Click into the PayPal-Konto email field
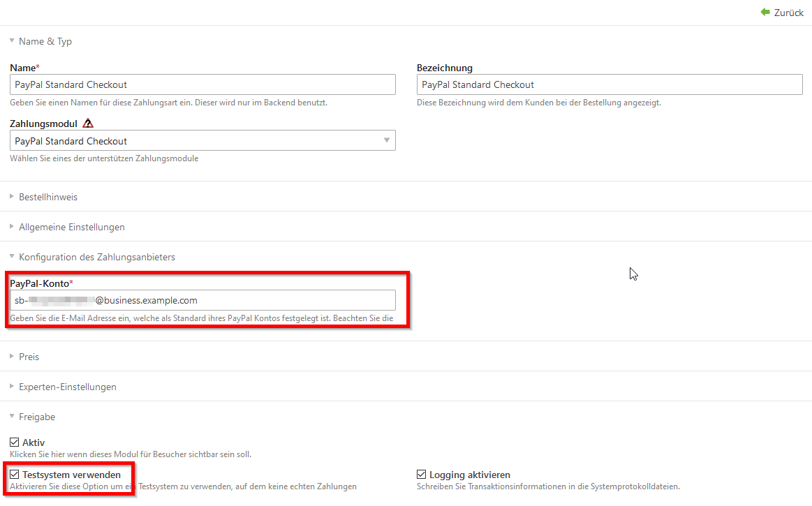This screenshot has height=506, width=812. point(202,300)
